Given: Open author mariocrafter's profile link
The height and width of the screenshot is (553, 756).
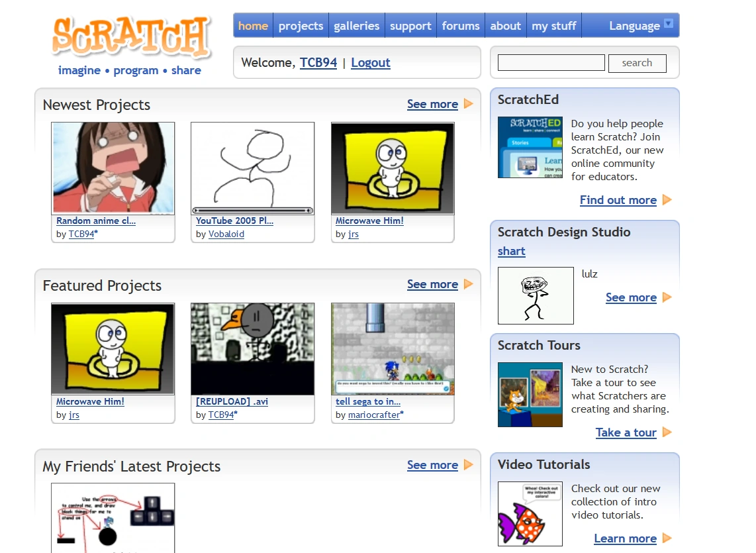Looking at the screenshot, I should (x=374, y=415).
